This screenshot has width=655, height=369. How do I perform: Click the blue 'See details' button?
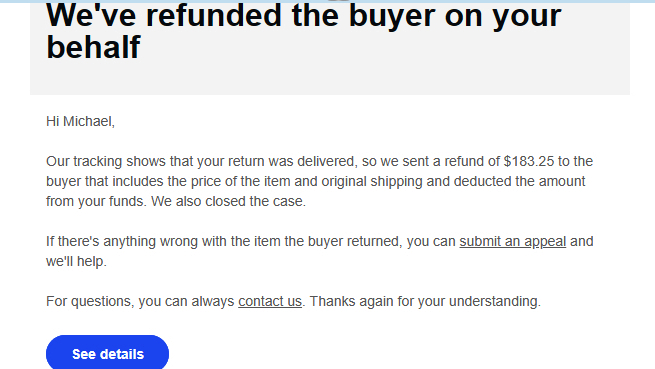click(x=107, y=354)
